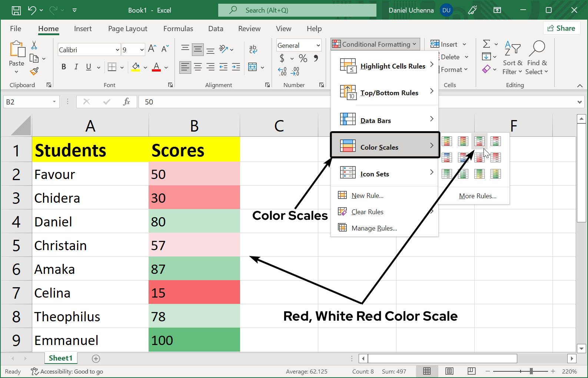Switch to the Page Layout tab
Viewport: 588px width, 378px height.
[127, 29]
